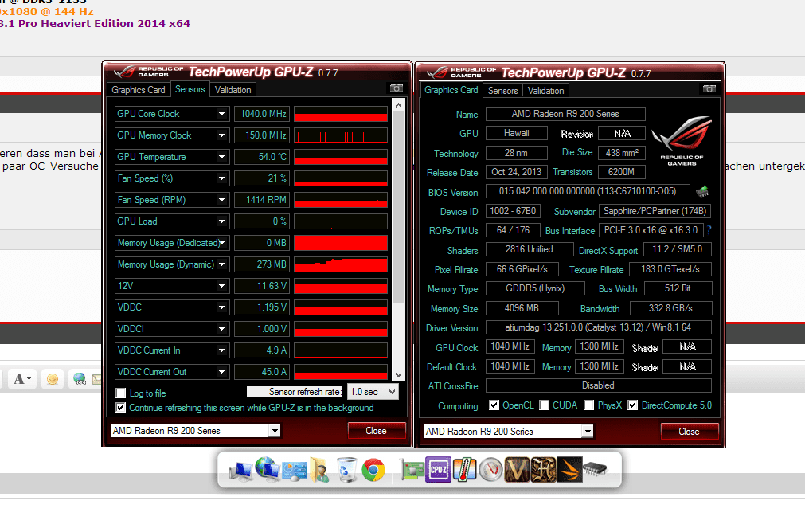Take a screenshot using Sensors window camera icon

[397, 88]
